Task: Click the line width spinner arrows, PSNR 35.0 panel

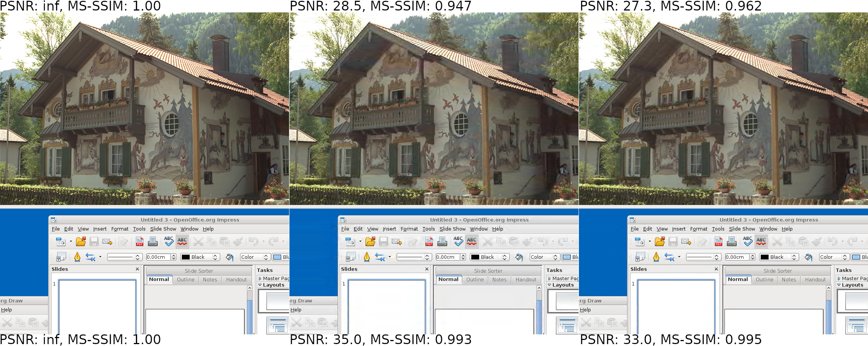Action: pos(463,257)
